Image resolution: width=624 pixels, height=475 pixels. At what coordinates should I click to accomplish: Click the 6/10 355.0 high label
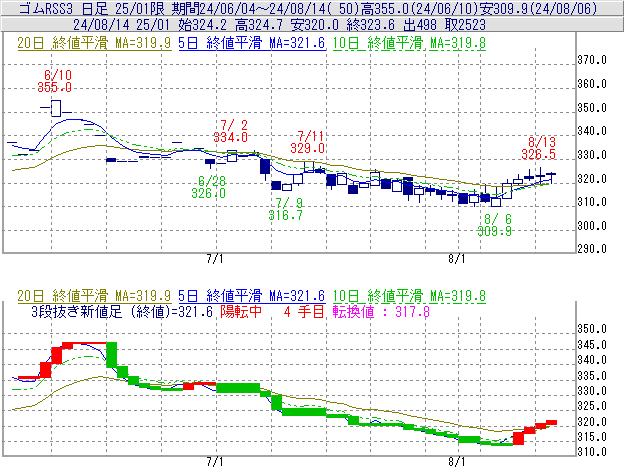point(55,81)
